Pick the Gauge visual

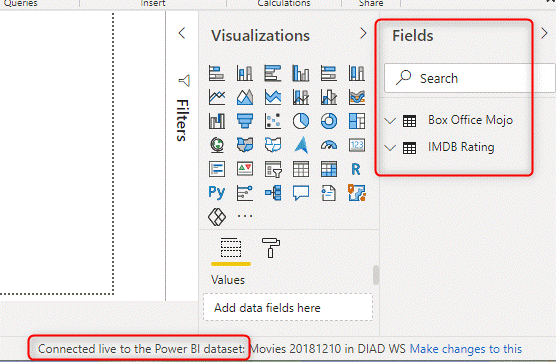(x=329, y=145)
